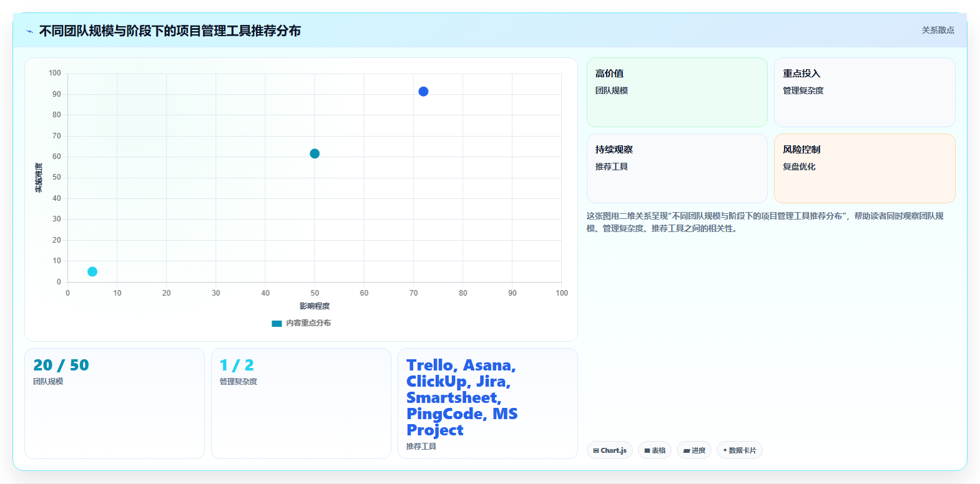This screenshot has width=980, height=484.
Task: Select the cyan scatter point near the origin
Action: pyautogui.click(x=92, y=271)
